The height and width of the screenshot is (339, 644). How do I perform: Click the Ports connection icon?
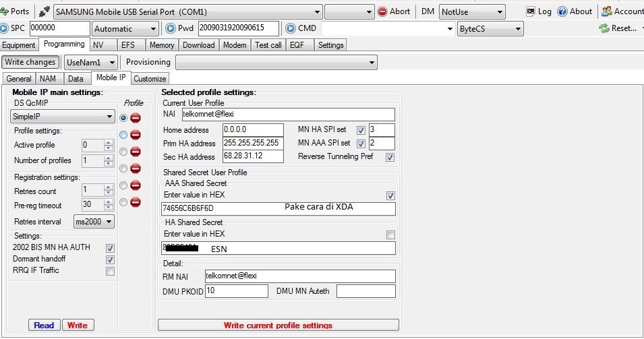click(x=5, y=11)
